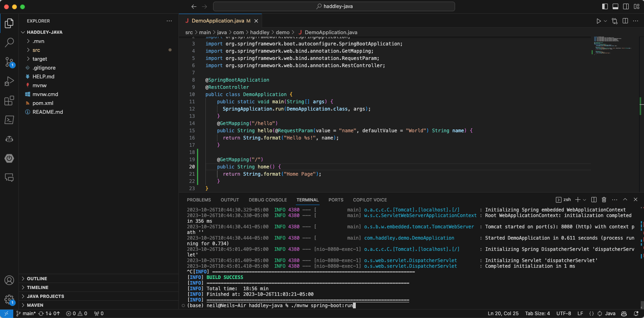Switch to the PROBLEMS tab

[199, 200]
